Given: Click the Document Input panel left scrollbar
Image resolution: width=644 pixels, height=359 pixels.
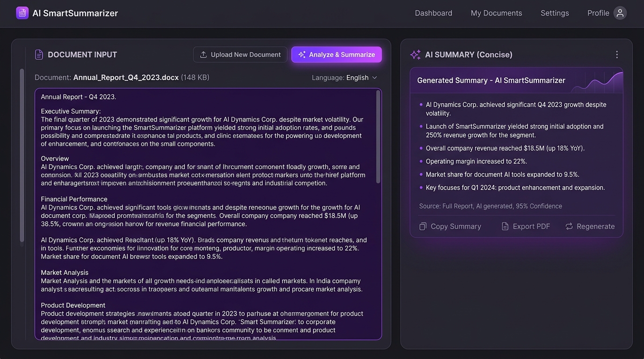Looking at the screenshot, I should 22,156.
